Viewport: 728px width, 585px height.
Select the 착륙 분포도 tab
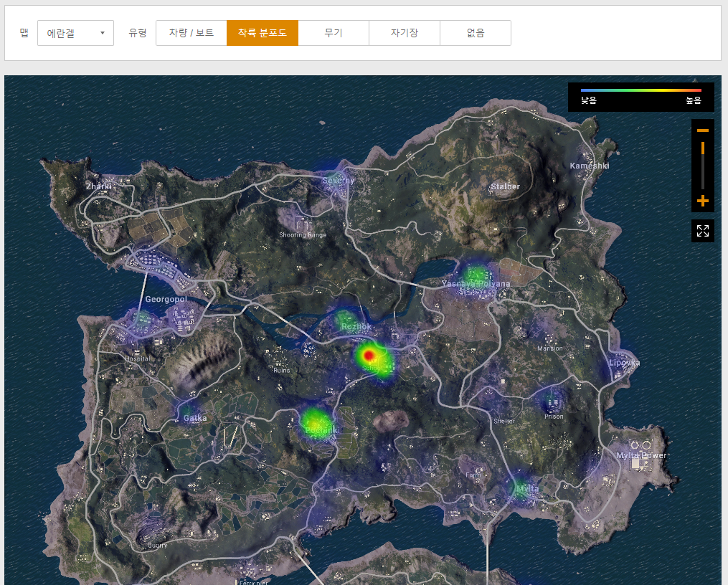pyautogui.click(x=263, y=33)
